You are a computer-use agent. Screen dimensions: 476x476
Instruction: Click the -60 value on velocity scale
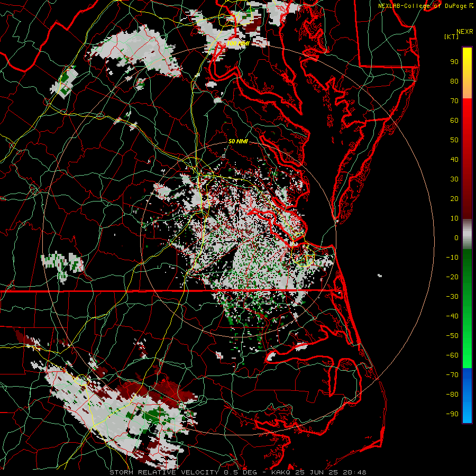pos(452,355)
